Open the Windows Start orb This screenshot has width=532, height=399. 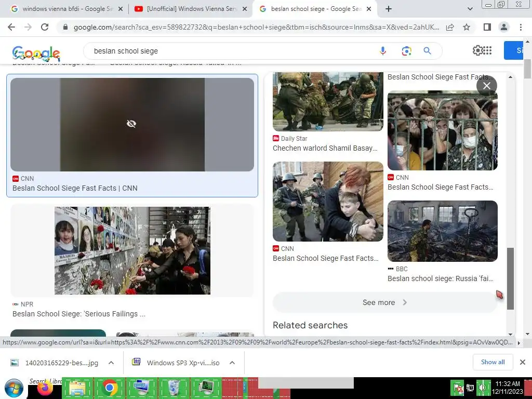[14, 388]
